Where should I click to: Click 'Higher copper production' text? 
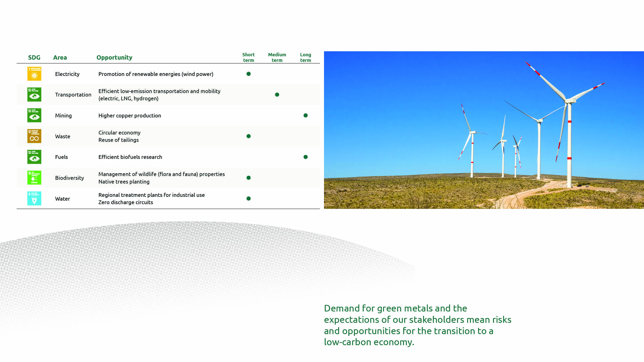click(130, 116)
